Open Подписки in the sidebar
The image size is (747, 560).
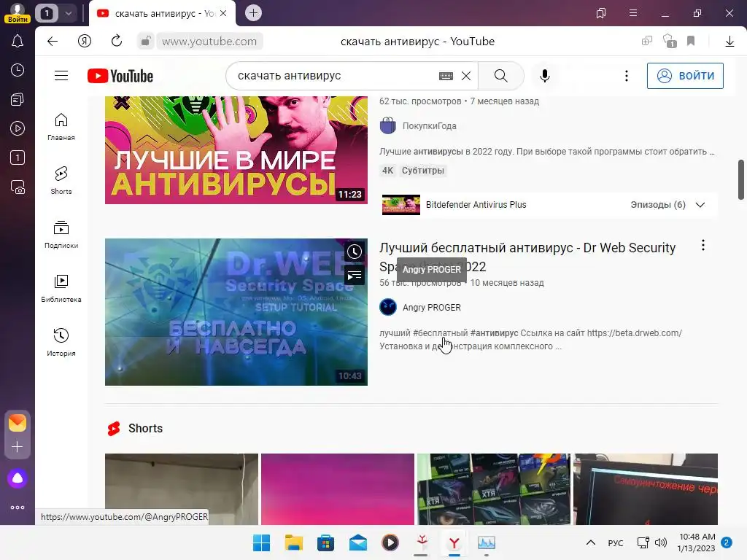coord(61,235)
